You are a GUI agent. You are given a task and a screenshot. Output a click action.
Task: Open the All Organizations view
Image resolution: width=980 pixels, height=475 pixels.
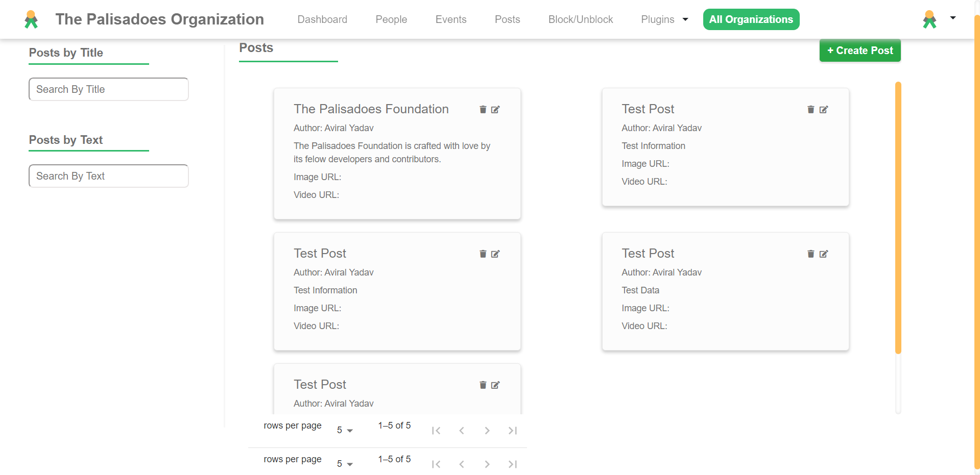(751, 19)
